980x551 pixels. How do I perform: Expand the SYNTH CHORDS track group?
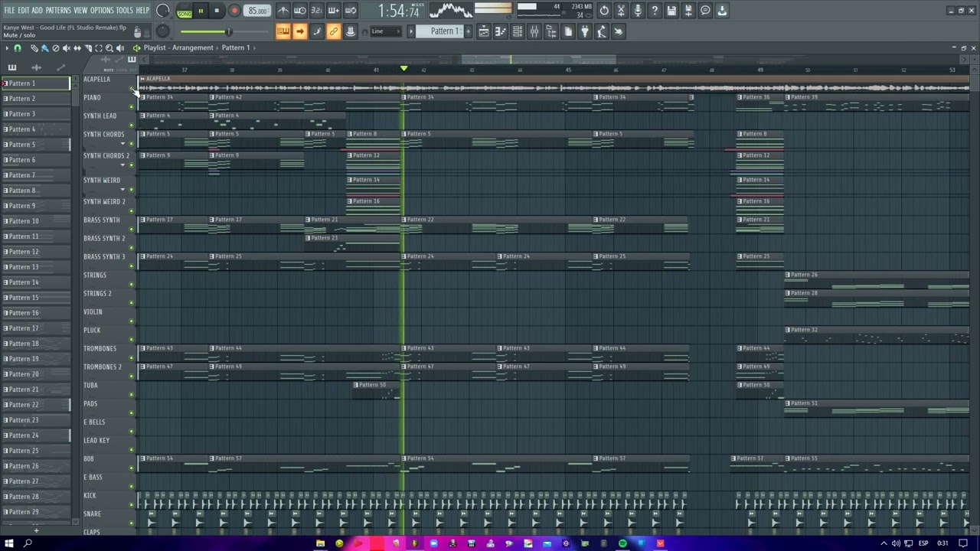(122, 143)
